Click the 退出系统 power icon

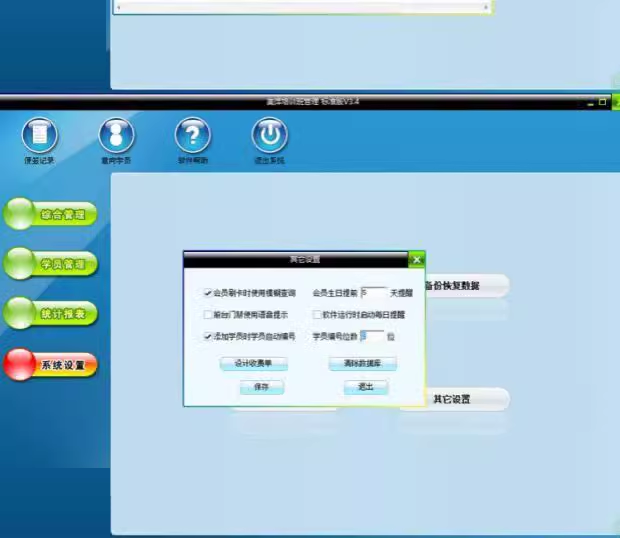tap(270, 135)
